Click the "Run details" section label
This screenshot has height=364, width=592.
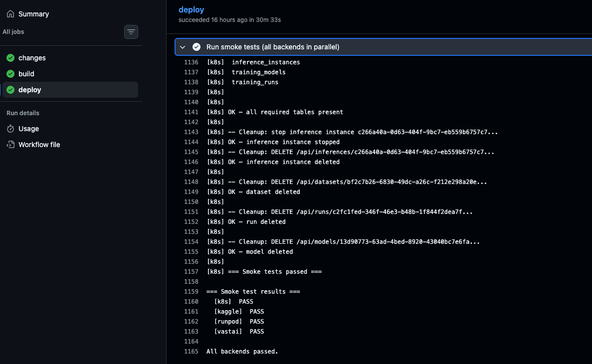tap(22, 113)
